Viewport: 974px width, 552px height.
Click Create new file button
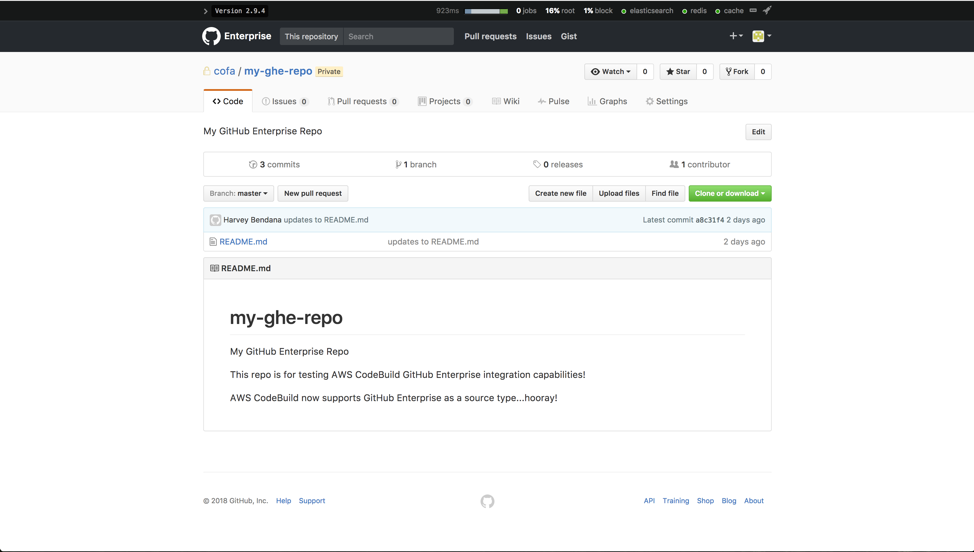[560, 193]
